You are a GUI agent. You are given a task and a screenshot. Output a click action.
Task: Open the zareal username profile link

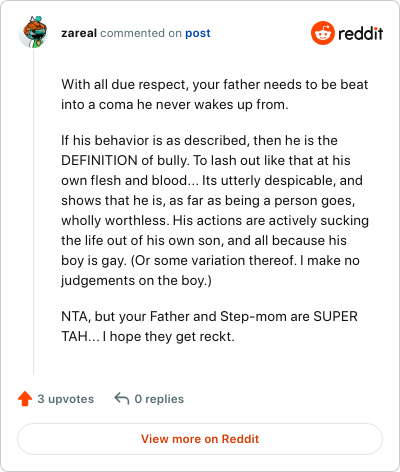79,33
